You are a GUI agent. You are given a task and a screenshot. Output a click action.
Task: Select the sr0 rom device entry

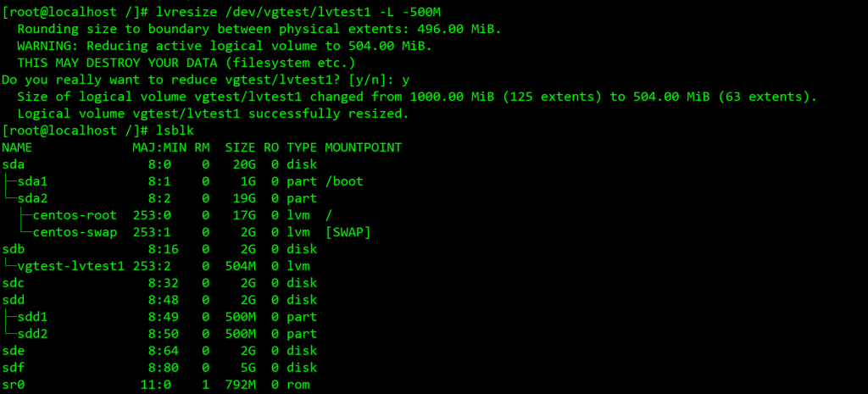click(x=14, y=386)
